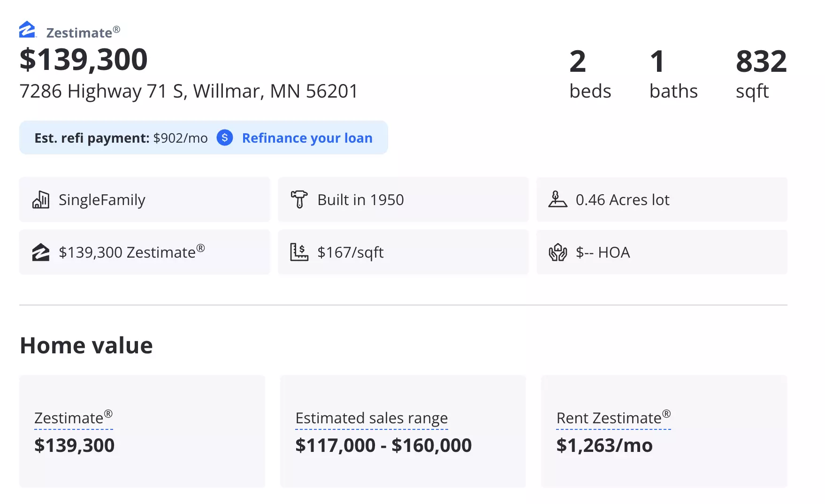Click the blue dollar coin icon
Image resolution: width=825 pixels, height=504 pixels.
pyautogui.click(x=225, y=137)
